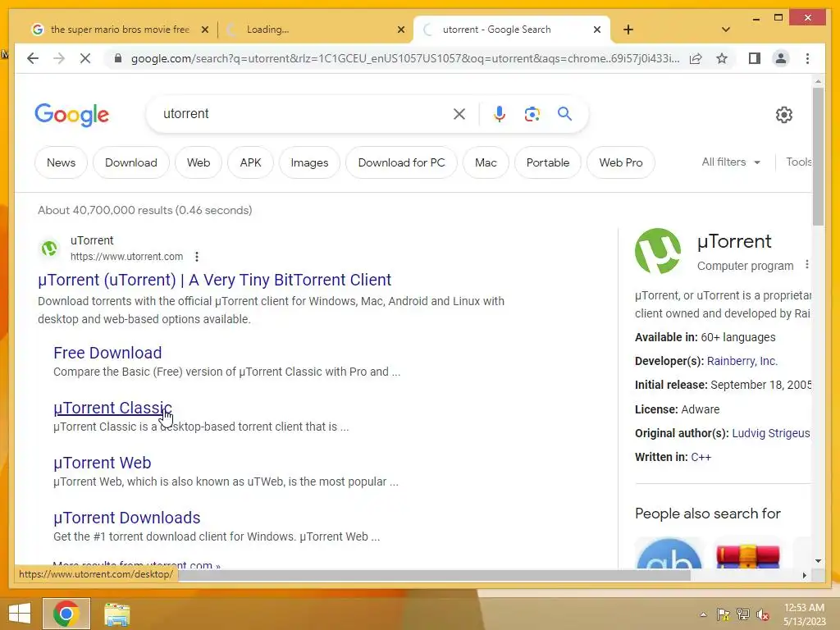Open more options for the µTorrent knowledge panel
Image resolution: width=840 pixels, height=630 pixels.
pos(806,265)
